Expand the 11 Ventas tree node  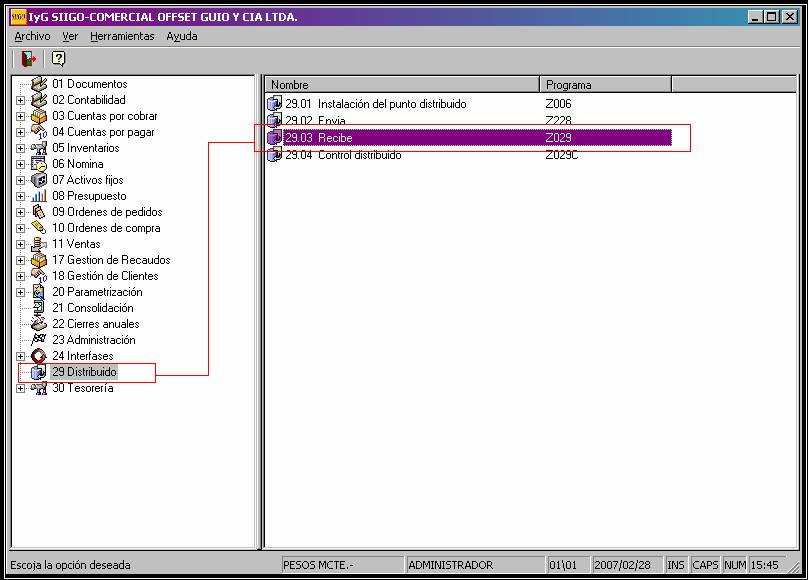pos(21,244)
